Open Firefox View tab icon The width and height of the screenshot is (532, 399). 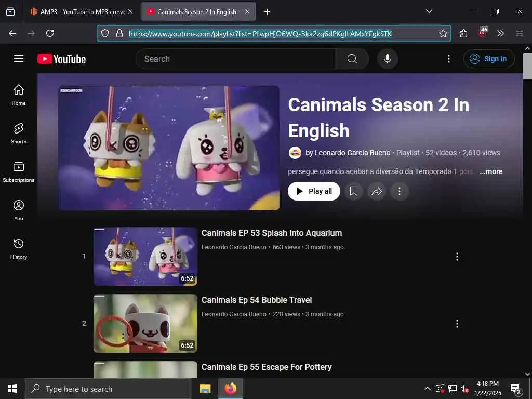click(10, 11)
